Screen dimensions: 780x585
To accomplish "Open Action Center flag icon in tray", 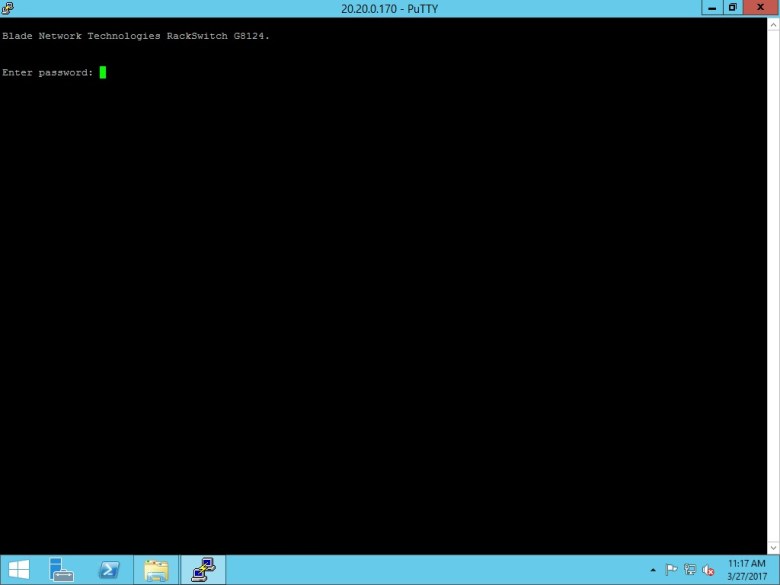I will 671,570.
